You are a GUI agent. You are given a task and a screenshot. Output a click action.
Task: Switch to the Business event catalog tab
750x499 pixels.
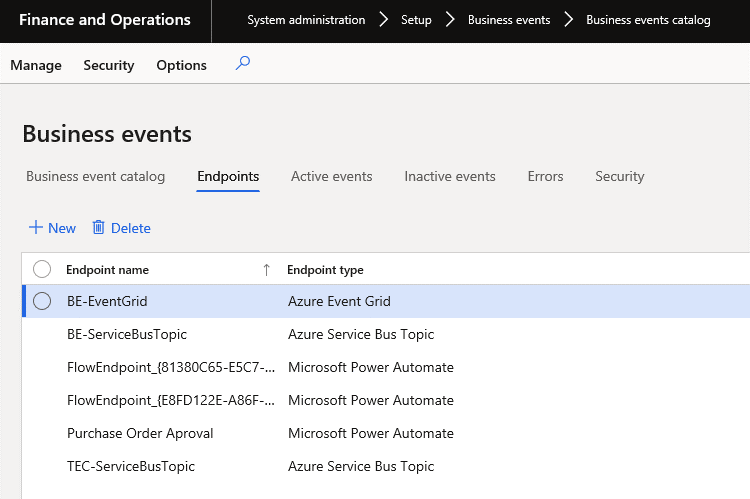point(95,176)
